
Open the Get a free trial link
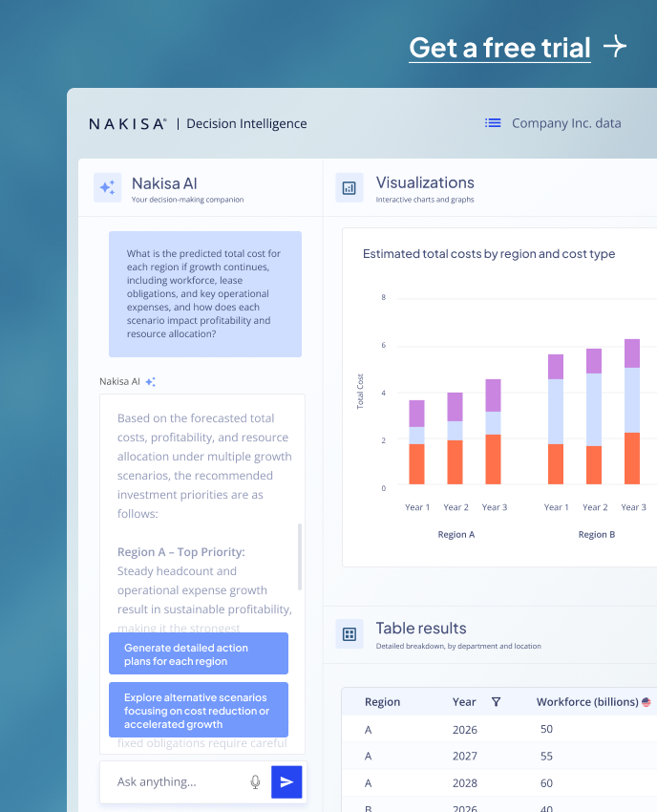[x=499, y=47]
